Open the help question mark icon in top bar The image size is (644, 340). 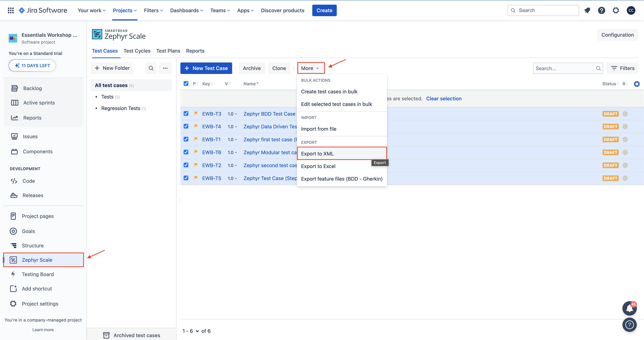click(601, 10)
